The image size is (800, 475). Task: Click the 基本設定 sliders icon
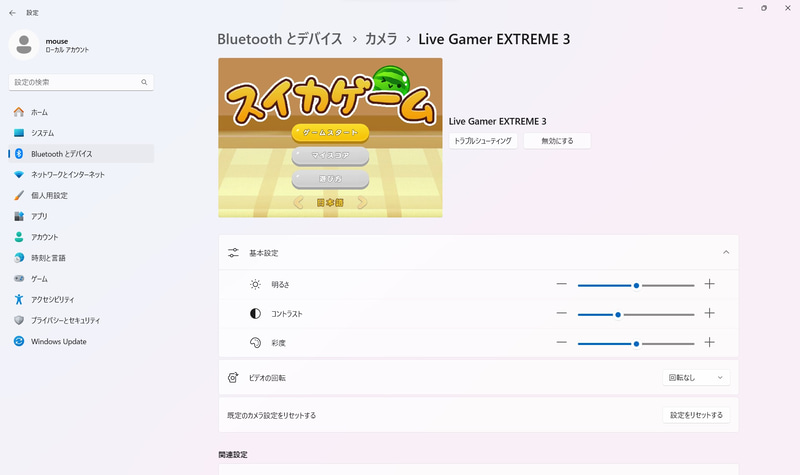click(x=233, y=253)
